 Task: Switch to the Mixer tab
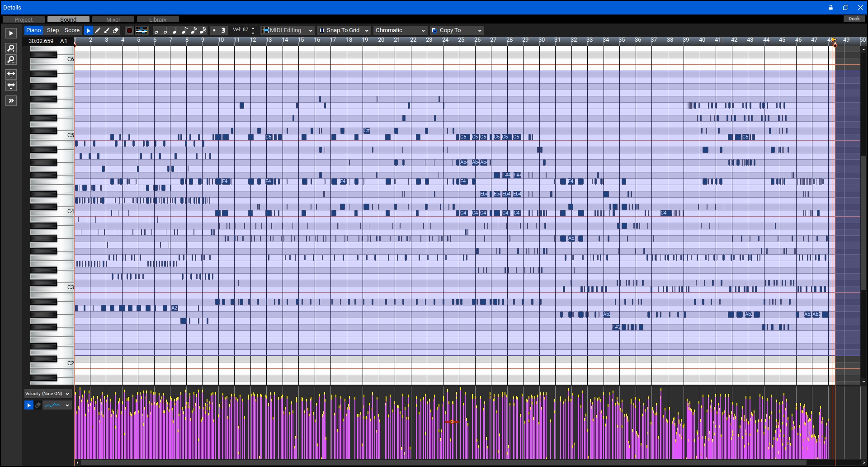pyautogui.click(x=113, y=19)
